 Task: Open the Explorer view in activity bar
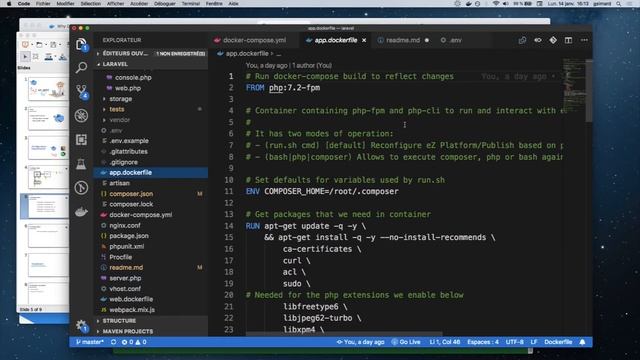point(81,44)
